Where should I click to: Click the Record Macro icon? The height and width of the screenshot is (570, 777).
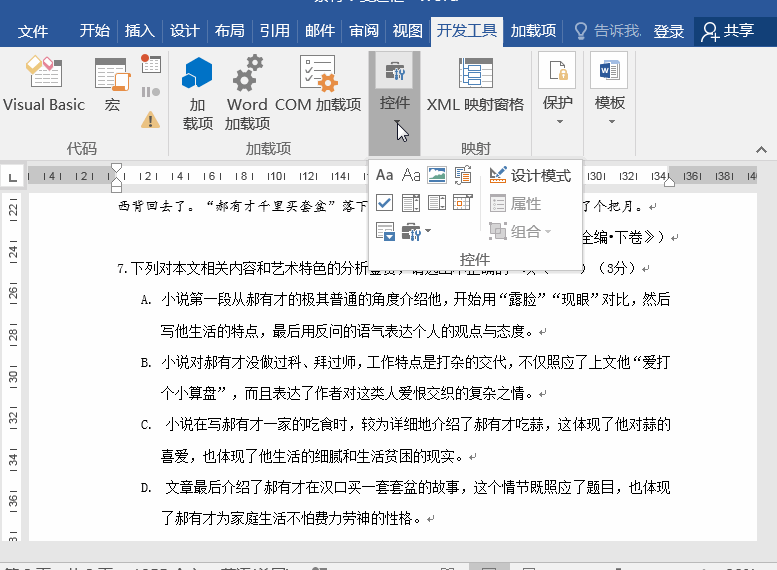tap(151, 64)
